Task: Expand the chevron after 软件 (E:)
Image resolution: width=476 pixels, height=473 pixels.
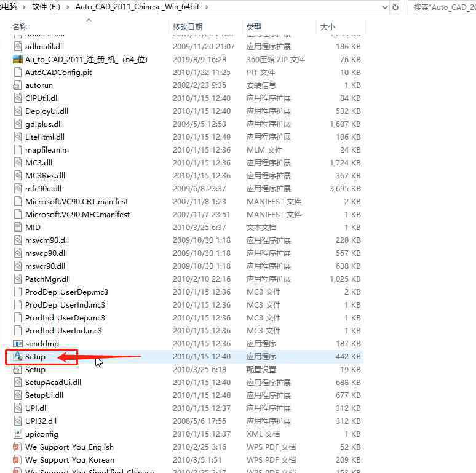Action: click(68, 7)
